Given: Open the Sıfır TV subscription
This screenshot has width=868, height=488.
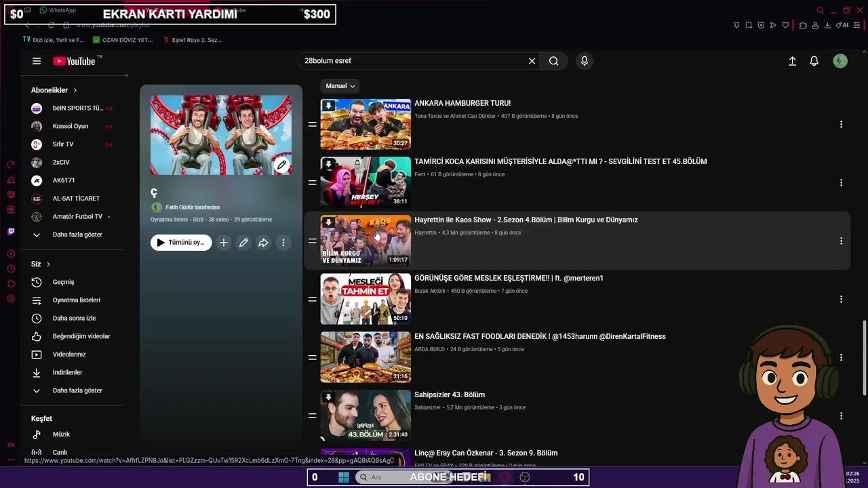Looking at the screenshot, I should pos(73,144).
